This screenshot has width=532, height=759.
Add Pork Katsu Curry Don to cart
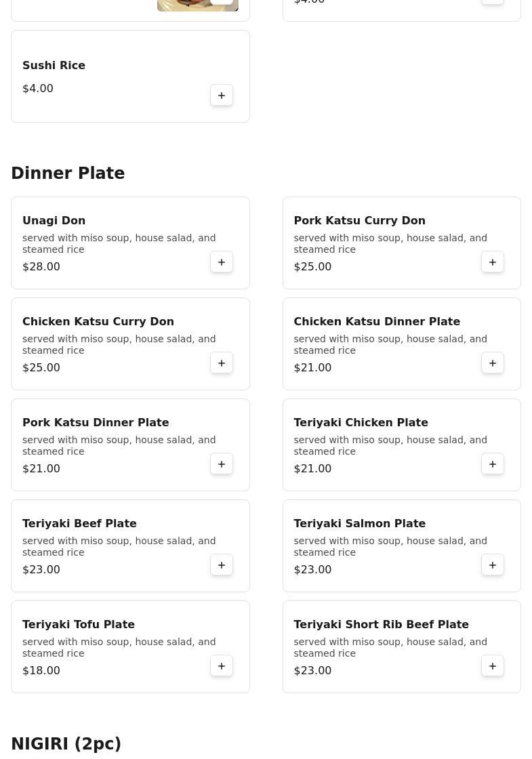coord(493,262)
